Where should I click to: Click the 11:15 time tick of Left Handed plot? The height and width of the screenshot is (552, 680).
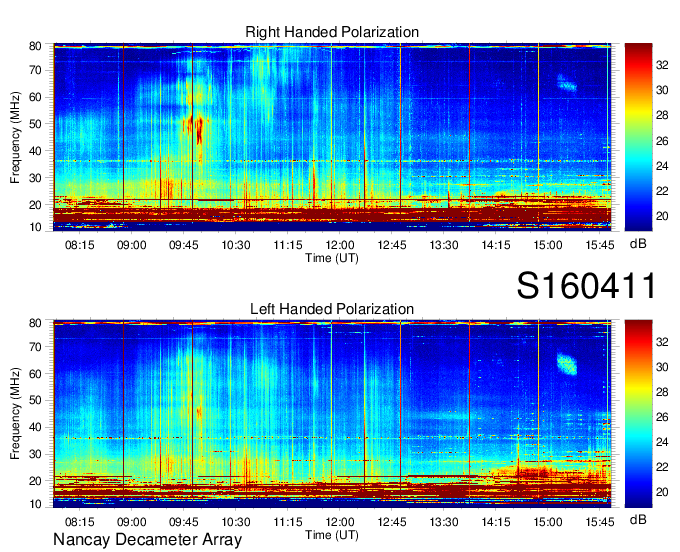click(x=288, y=522)
